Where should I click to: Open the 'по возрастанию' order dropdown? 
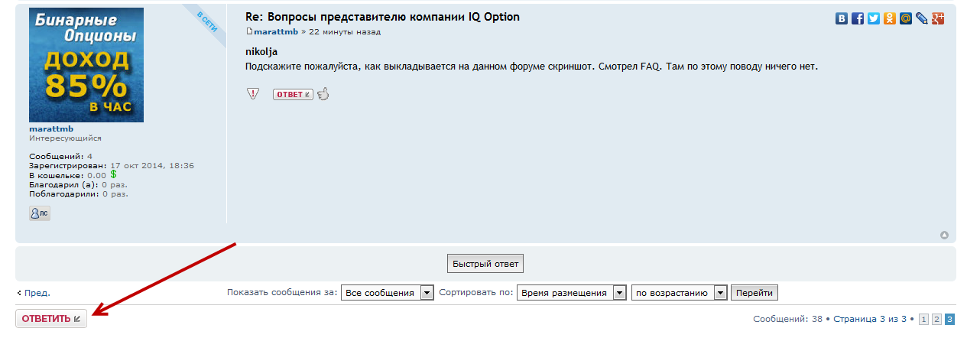pyautogui.click(x=679, y=293)
